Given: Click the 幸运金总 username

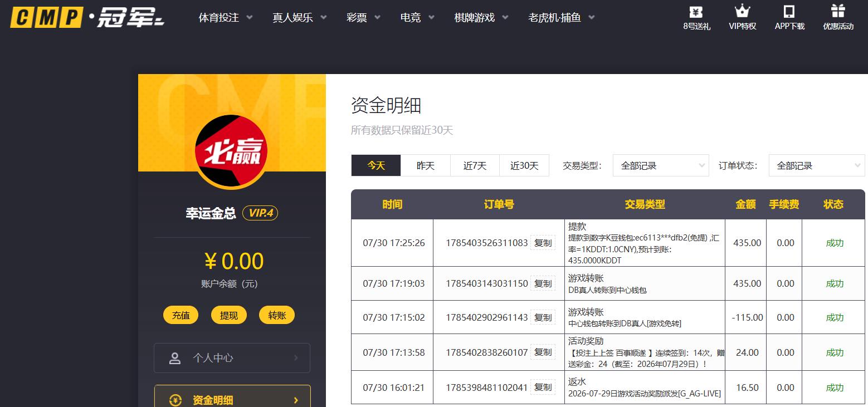Looking at the screenshot, I should pos(211,213).
